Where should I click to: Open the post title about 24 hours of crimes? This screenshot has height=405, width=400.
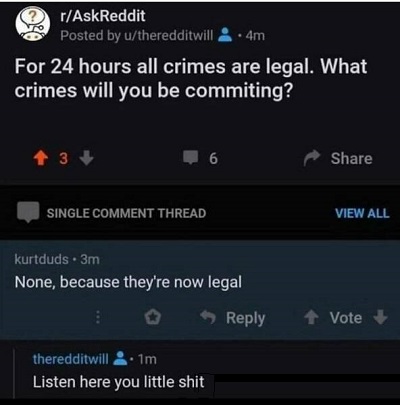point(190,79)
